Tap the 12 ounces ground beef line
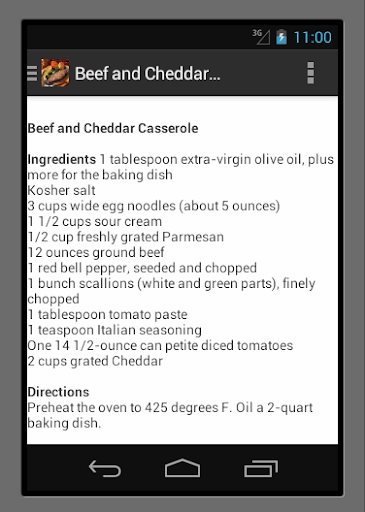The width and height of the screenshot is (365, 512). 96,253
